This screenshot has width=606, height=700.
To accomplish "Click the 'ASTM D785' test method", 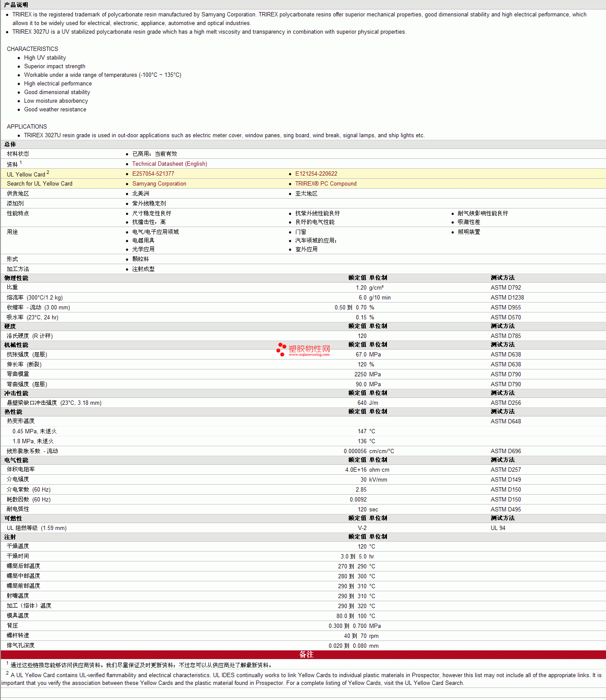I will tap(506, 336).
